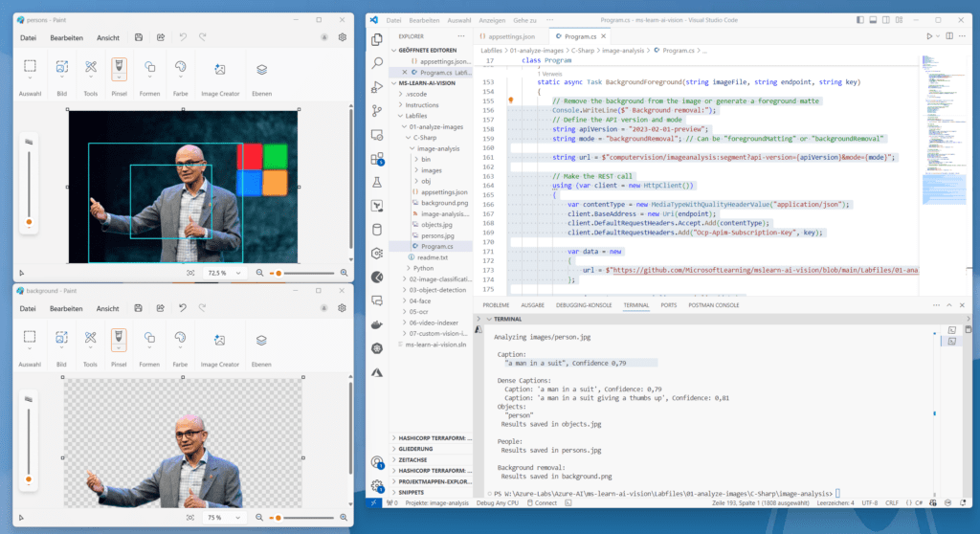Screen dimensions: 980x534
Task: Open the Kubernetes wheel icon in VS Code
Action: coord(377,348)
